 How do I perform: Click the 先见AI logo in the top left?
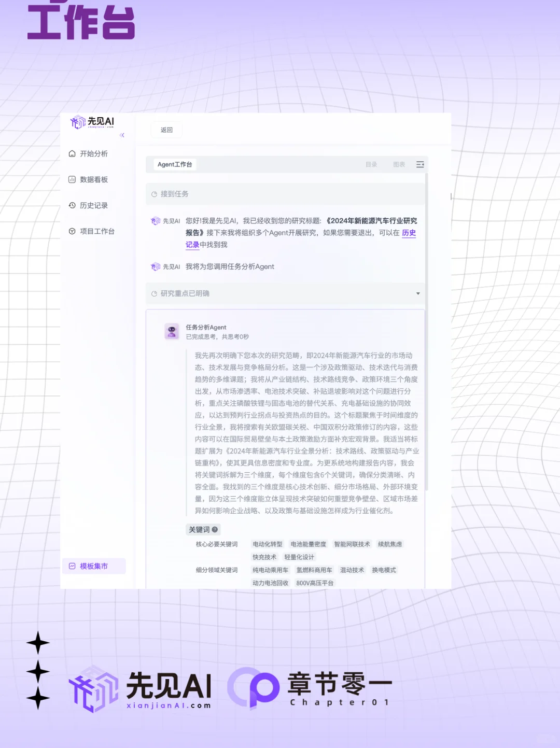tap(91, 123)
